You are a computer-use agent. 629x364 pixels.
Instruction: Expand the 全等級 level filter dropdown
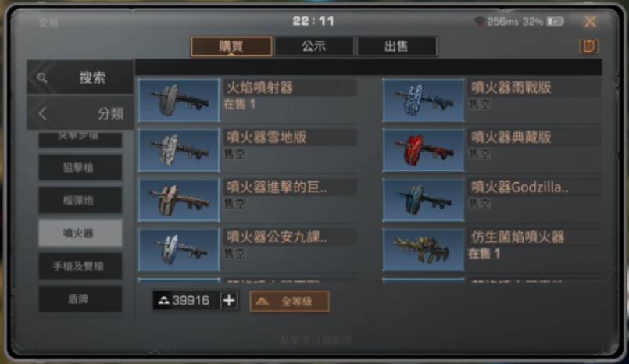coord(289,301)
